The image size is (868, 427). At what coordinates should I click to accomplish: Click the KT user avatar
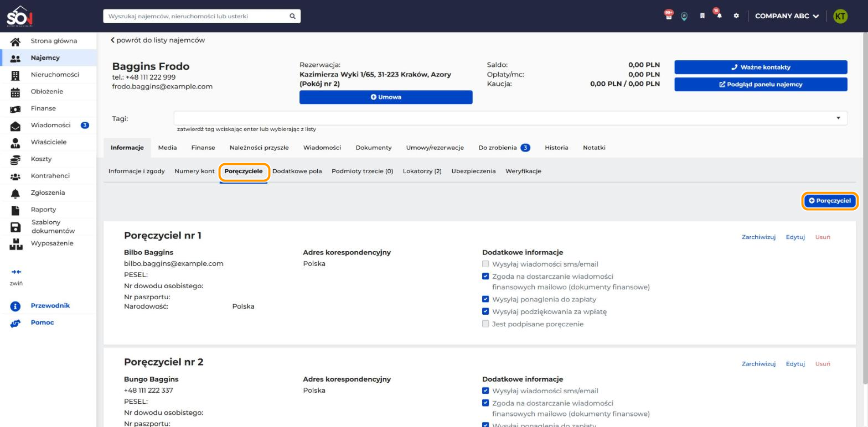(x=840, y=16)
